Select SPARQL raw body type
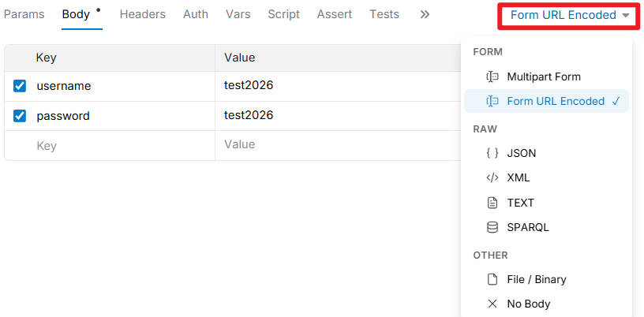Viewport: 644px width, 317px height. pyautogui.click(x=546, y=227)
